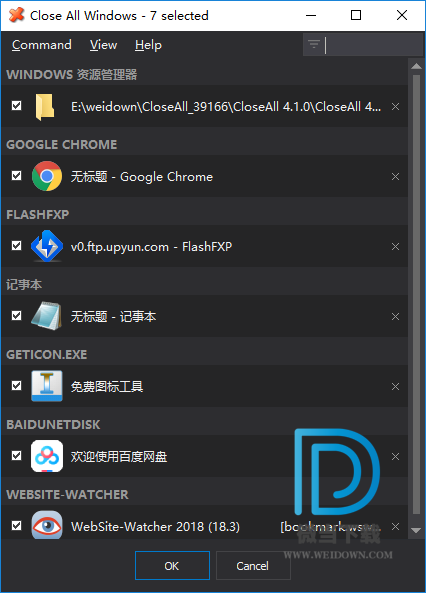This screenshot has height=593, width=426.
Task: Remove the Google Chrome row with its X
Action: (x=395, y=177)
